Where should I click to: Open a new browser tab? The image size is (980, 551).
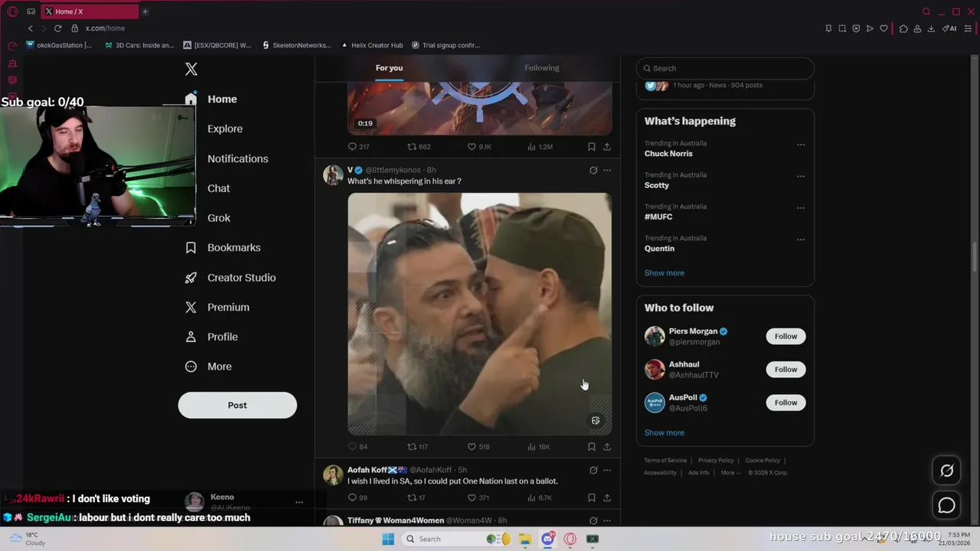click(x=145, y=11)
